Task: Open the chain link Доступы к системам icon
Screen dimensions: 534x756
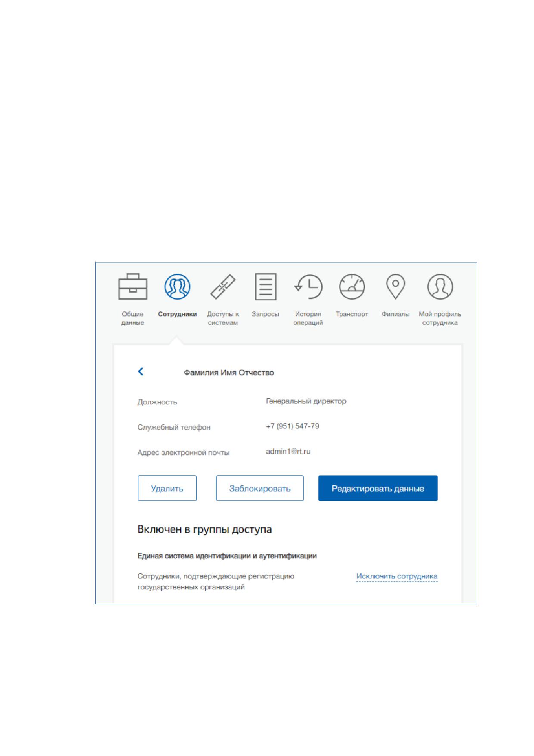Action: pyautogui.click(x=223, y=287)
